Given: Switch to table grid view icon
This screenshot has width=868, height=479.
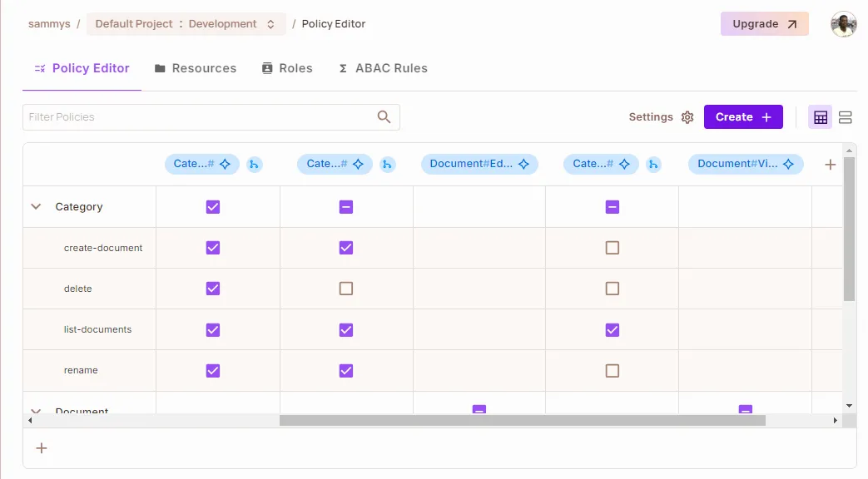Looking at the screenshot, I should [x=821, y=117].
